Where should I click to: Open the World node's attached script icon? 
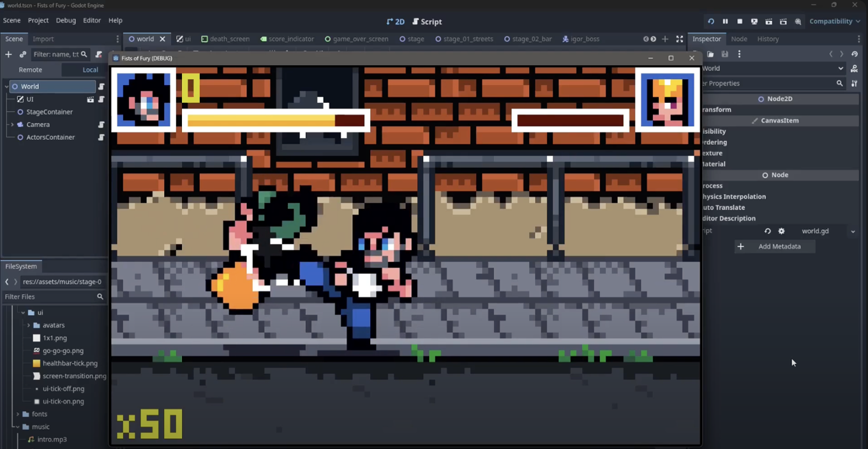point(102,86)
